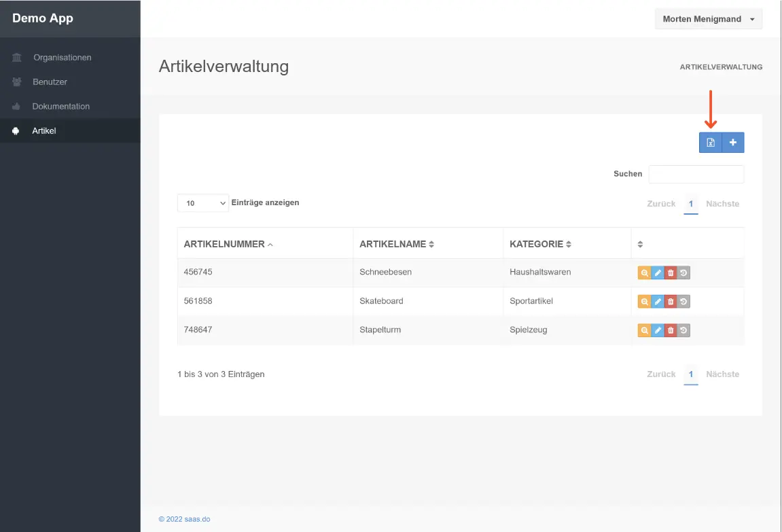Open Organisationen in the sidebar
782x532 pixels.
(62, 58)
